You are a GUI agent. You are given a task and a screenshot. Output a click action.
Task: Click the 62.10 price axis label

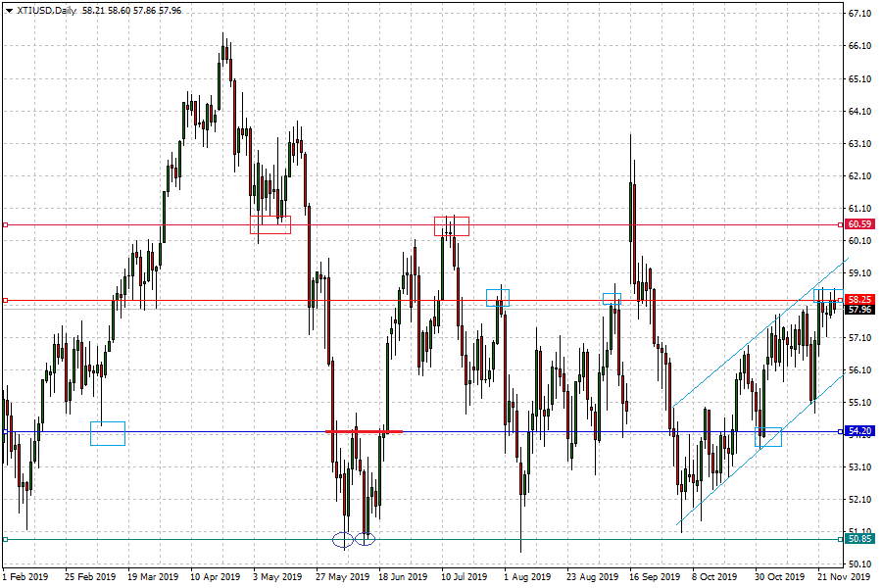tap(859, 176)
